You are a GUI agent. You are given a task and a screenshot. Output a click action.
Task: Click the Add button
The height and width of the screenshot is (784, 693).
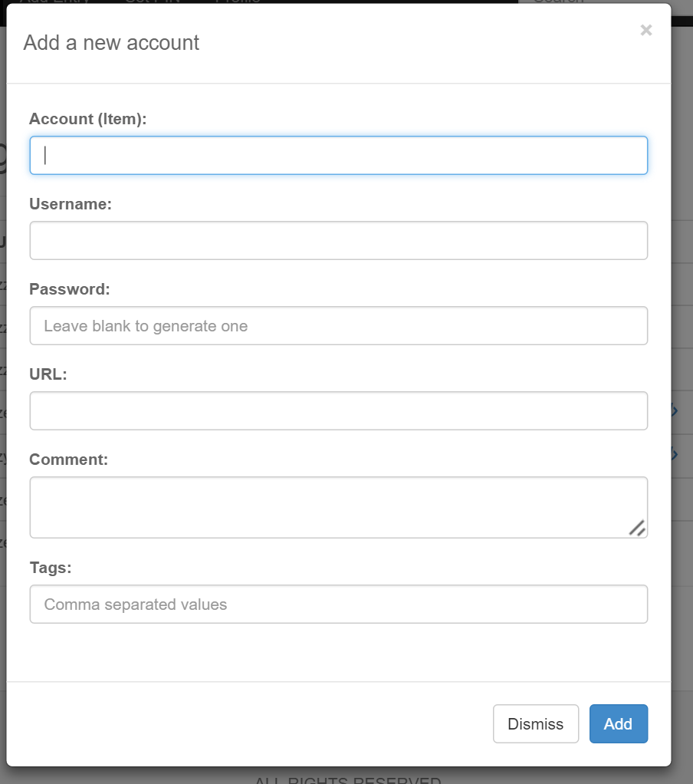(618, 723)
